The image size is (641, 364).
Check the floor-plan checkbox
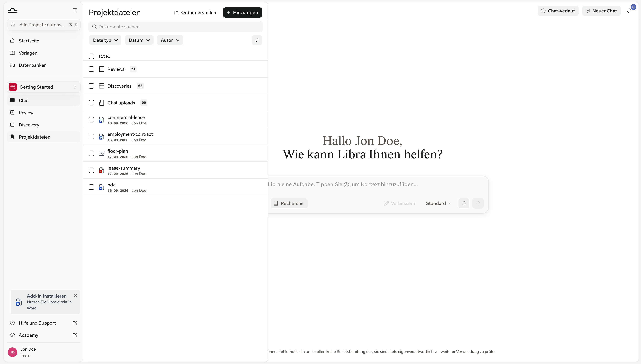point(91,153)
